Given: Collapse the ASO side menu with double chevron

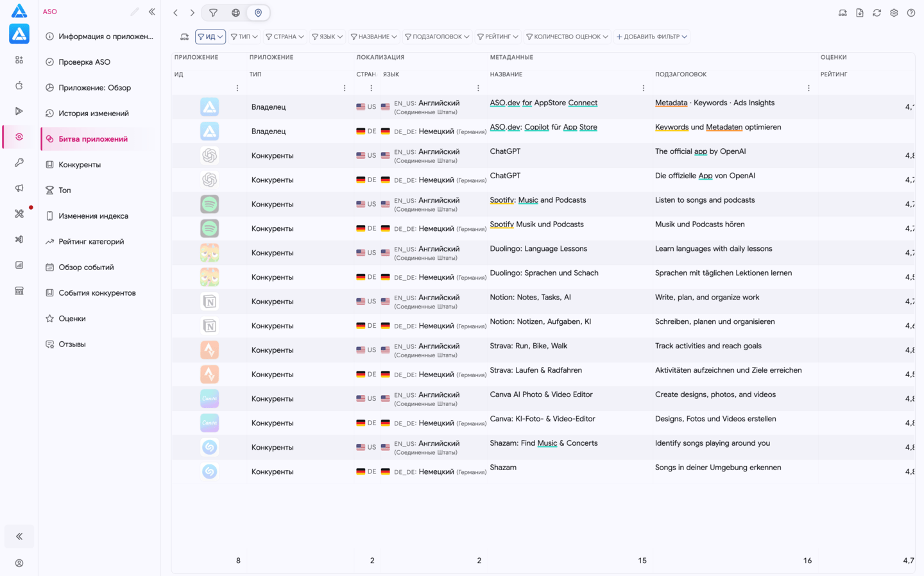Looking at the screenshot, I should click(152, 12).
